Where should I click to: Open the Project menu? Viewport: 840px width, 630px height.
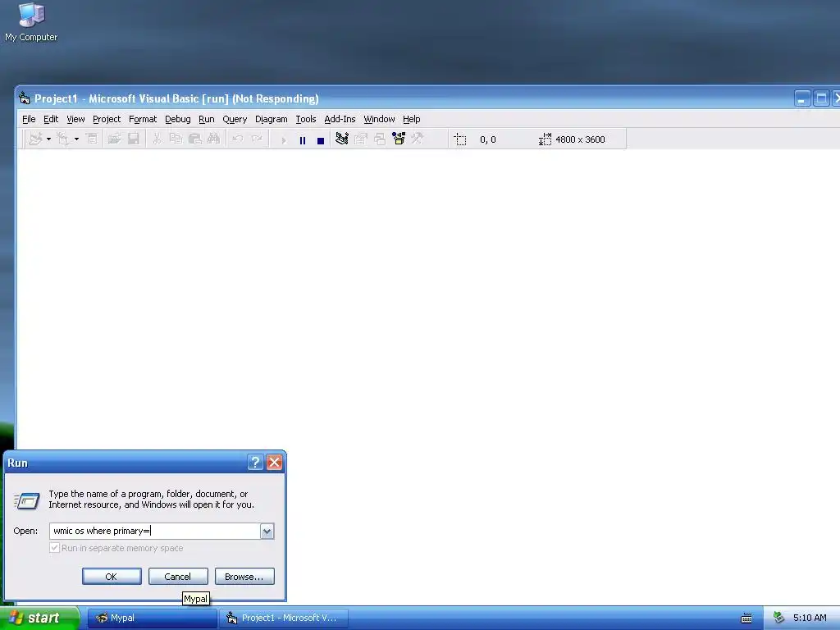coord(107,119)
